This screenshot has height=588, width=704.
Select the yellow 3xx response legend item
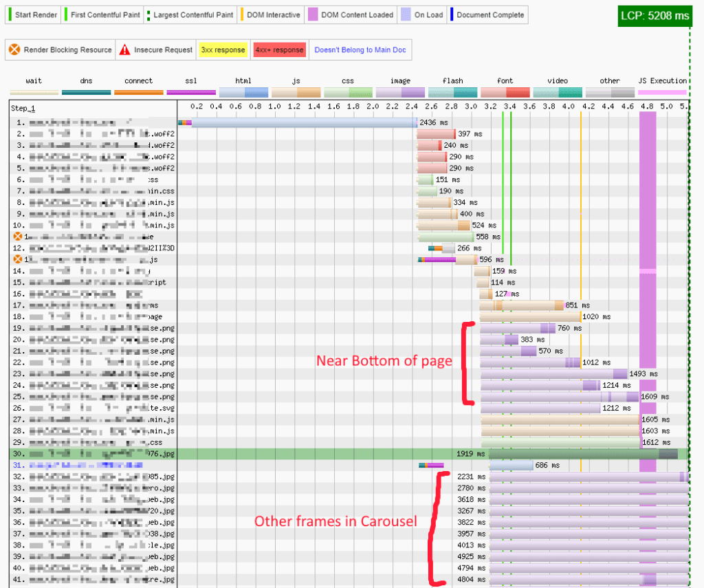(x=222, y=50)
